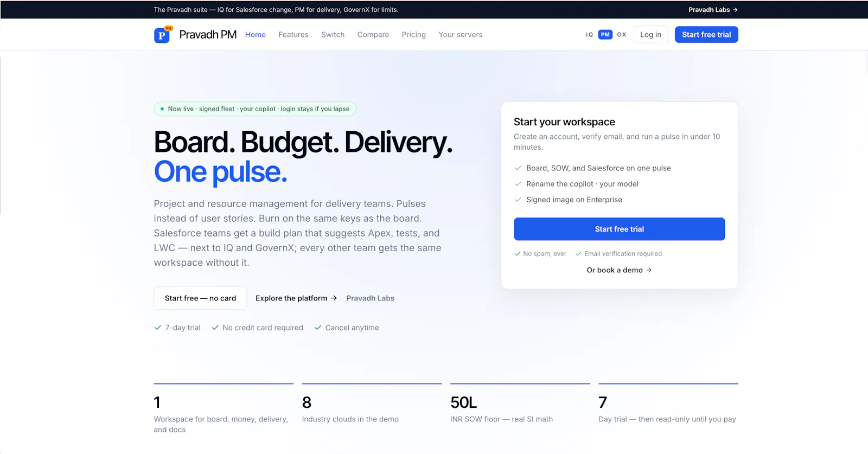Image resolution: width=868 pixels, height=454 pixels.
Task: Click the "7-day trial" text
Action: pos(183,328)
